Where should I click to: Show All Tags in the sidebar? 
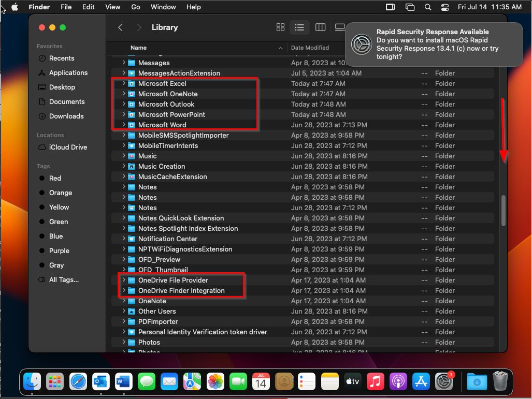(x=64, y=279)
